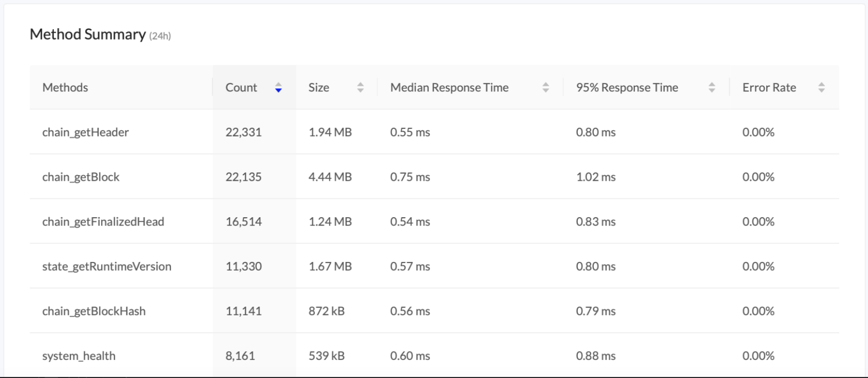Toggle sorting on Median Response Time arrows
The width and height of the screenshot is (868, 378).
[545, 88]
